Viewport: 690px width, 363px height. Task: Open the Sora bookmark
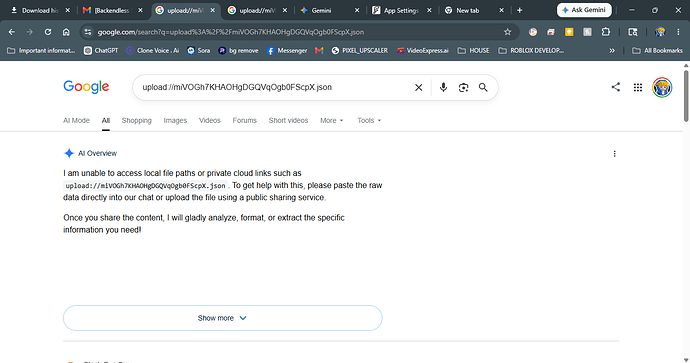[198, 51]
